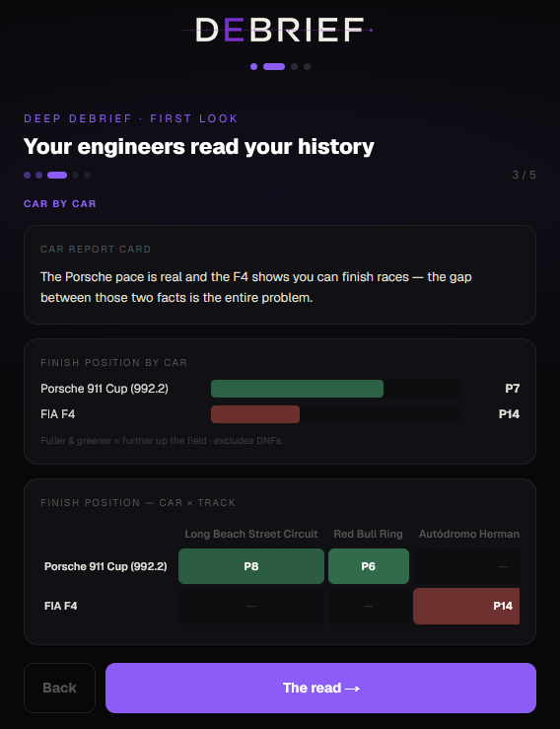
Task: Select the P6 Red Bull Ring cell
Action: pos(369,566)
